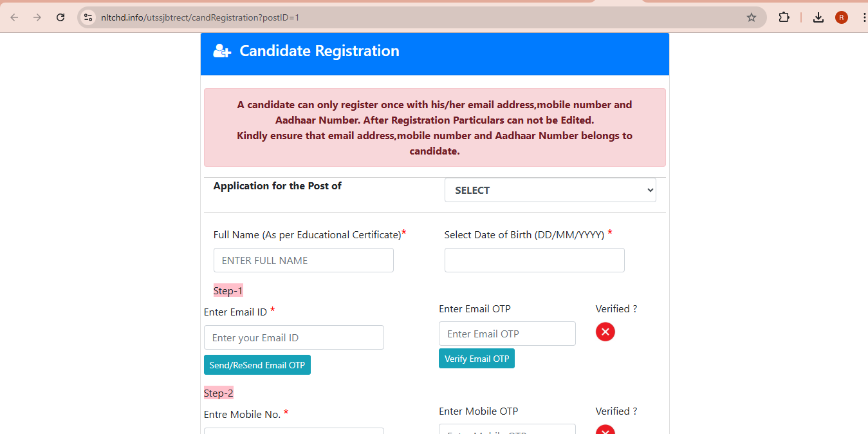868x434 pixels.
Task: Click the browser back arrow
Action: tap(14, 17)
